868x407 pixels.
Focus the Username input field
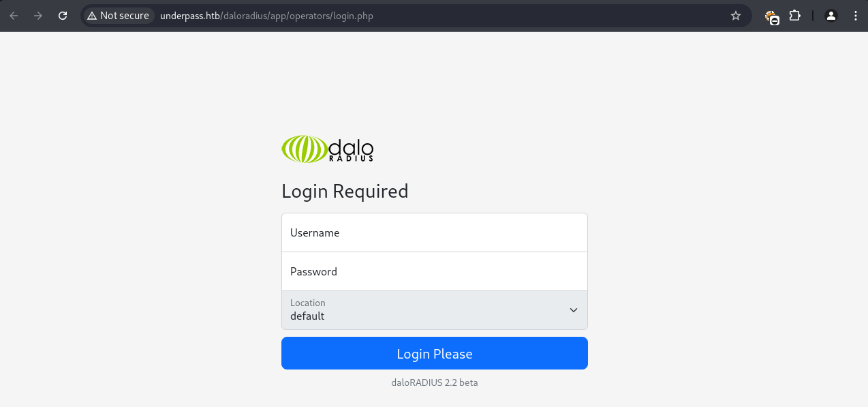coord(434,232)
